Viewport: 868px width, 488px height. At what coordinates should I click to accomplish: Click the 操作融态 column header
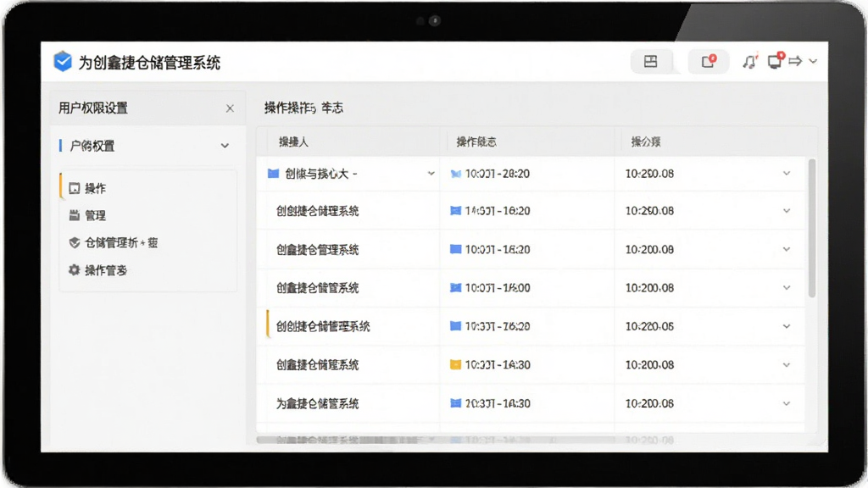[476, 142]
